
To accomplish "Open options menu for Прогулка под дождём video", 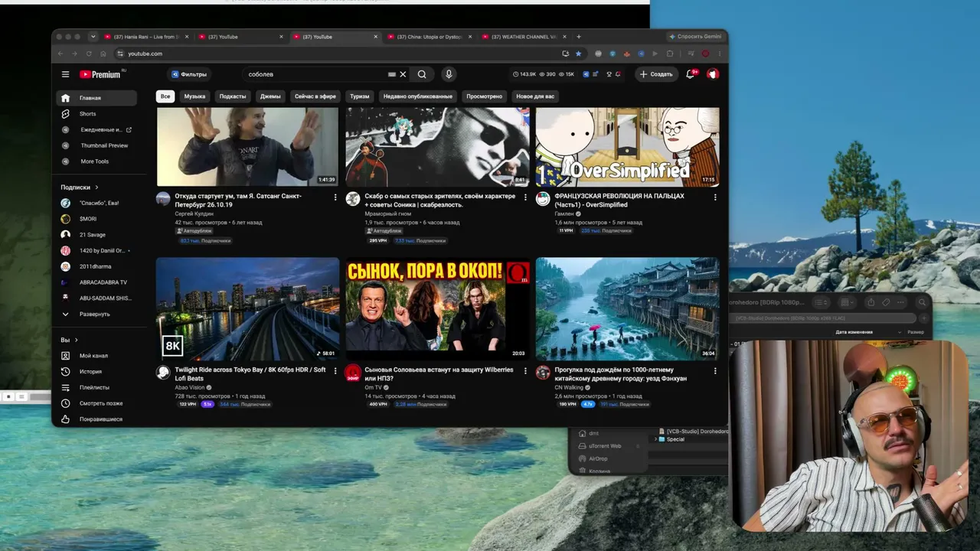I will coord(715,370).
